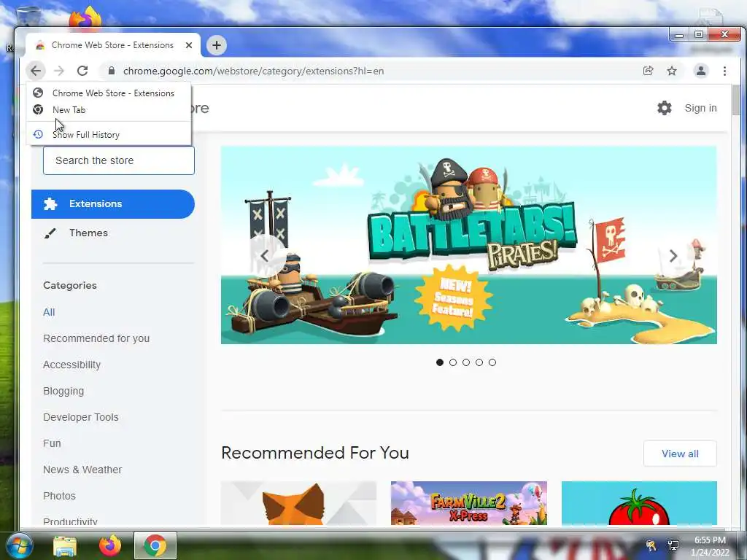Select second carousel dot

[x=453, y=362]
